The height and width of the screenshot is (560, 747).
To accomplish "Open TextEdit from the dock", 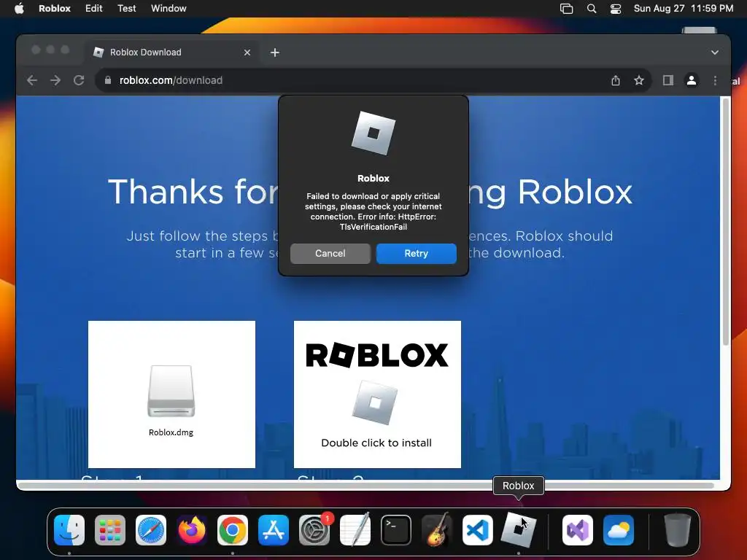I will pos(355,529).
